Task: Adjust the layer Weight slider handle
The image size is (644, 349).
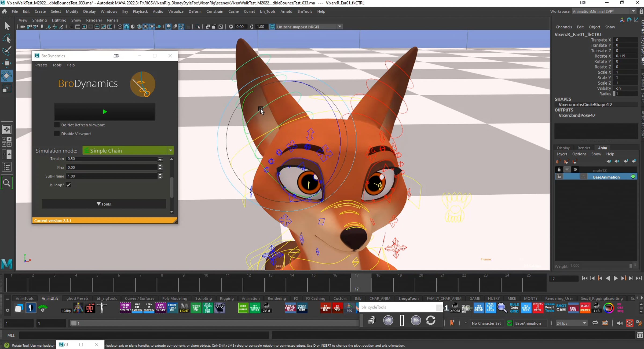Action: (x=631, y=266)
